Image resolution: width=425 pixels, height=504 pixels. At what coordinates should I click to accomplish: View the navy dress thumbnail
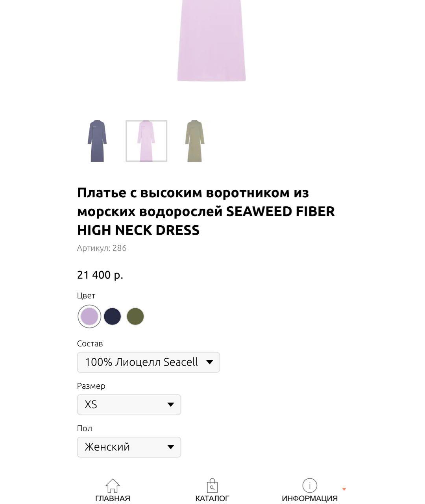(97, 141)
